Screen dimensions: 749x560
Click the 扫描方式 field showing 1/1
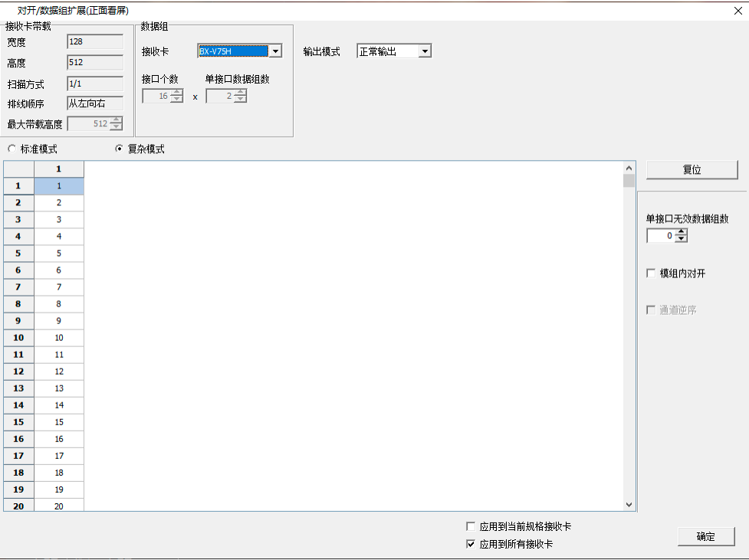pos(94,84)
